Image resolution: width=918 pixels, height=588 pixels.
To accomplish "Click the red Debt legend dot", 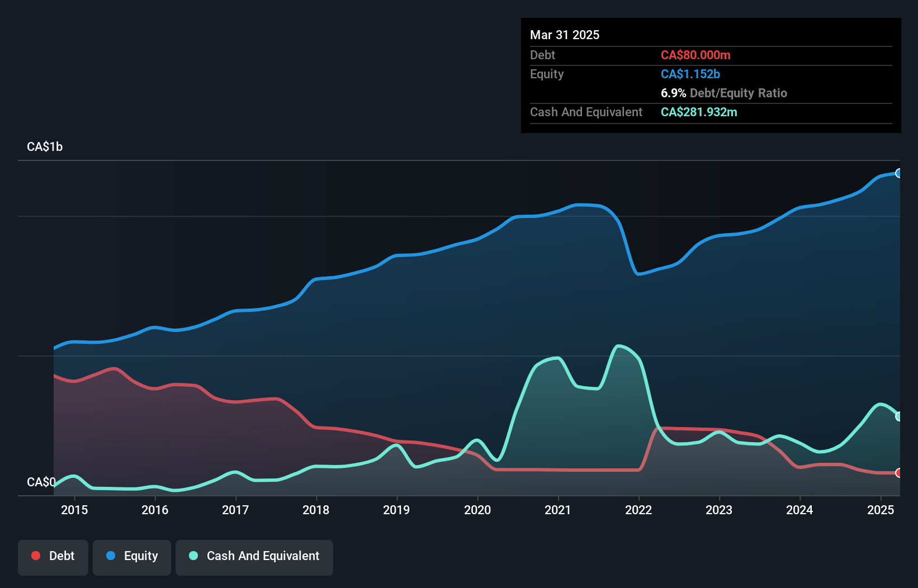I will [x=35, y=556].
